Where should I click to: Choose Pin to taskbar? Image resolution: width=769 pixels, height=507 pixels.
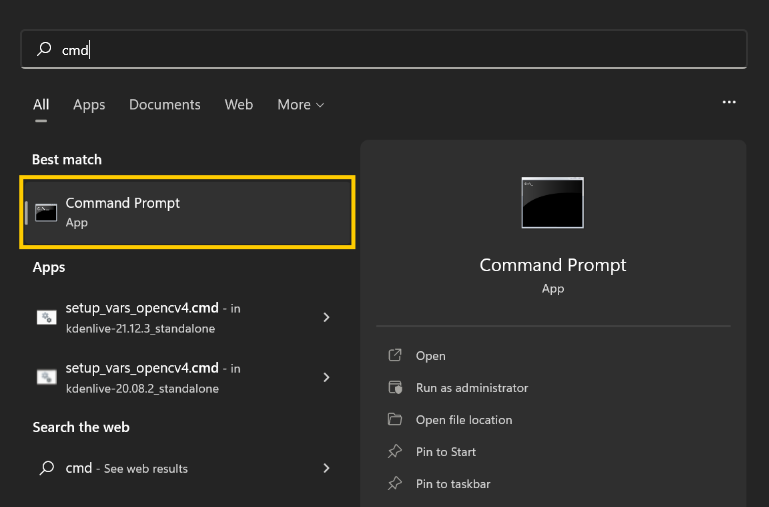coord(453,484)
